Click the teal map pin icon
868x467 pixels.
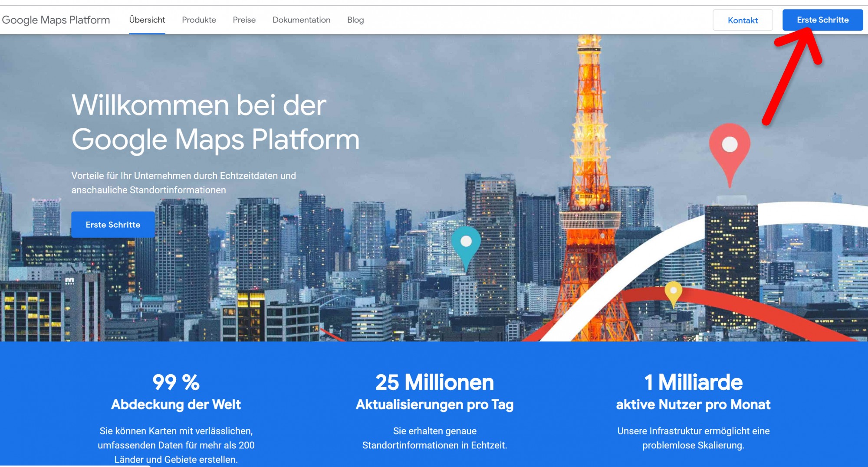(x=466, y=245)
